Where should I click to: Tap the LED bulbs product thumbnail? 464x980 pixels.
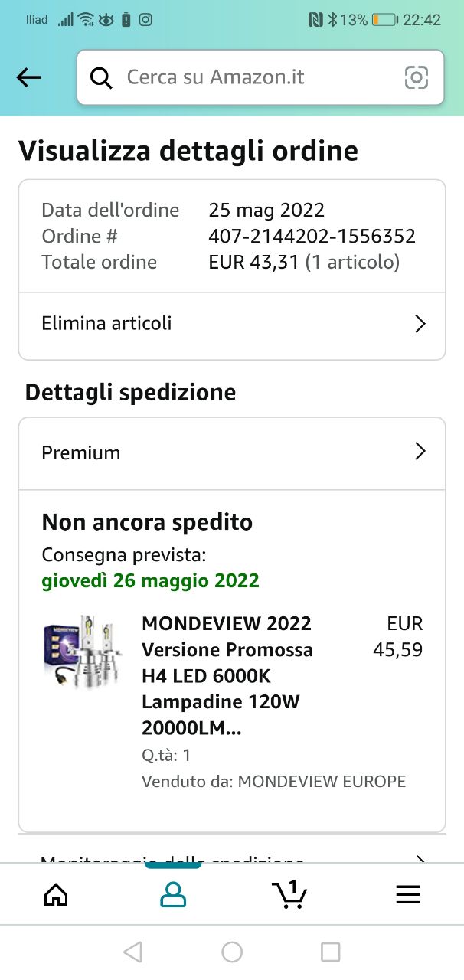[83, 651]
